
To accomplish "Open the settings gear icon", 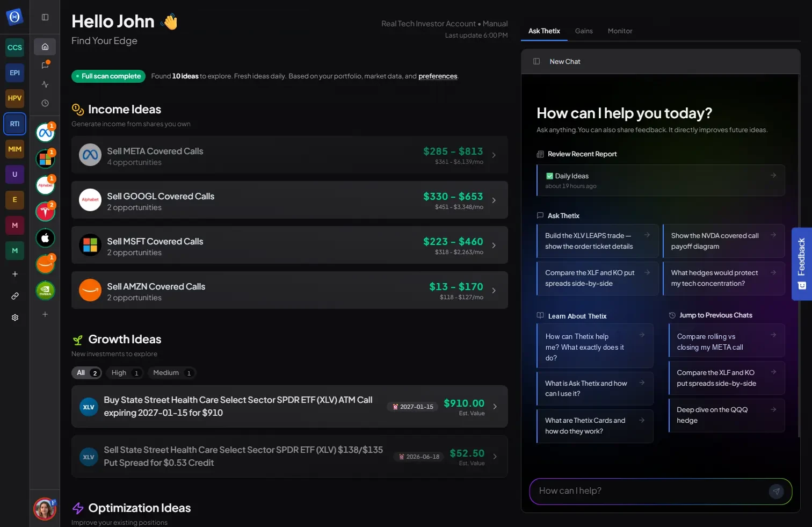I will pos(15,317).
